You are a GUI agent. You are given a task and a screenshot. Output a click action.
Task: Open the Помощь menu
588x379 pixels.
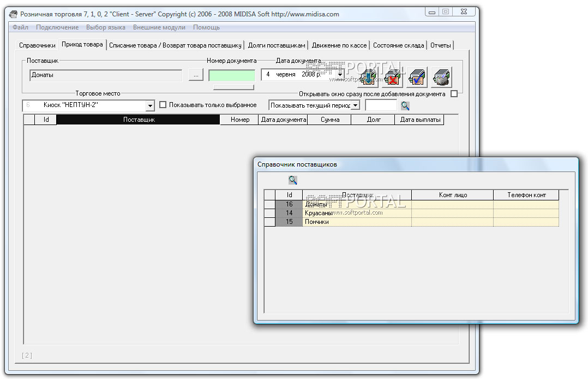(206, 27)
